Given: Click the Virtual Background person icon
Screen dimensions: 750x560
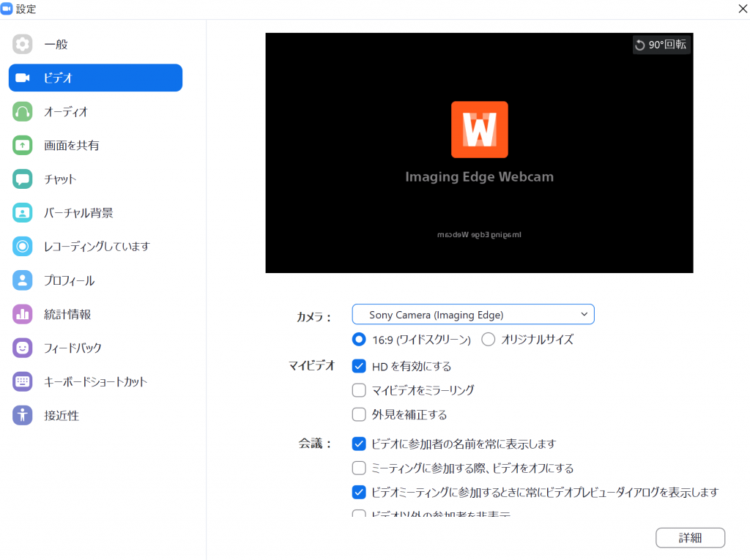Looking at the screenshot, I should pos(23,213).
